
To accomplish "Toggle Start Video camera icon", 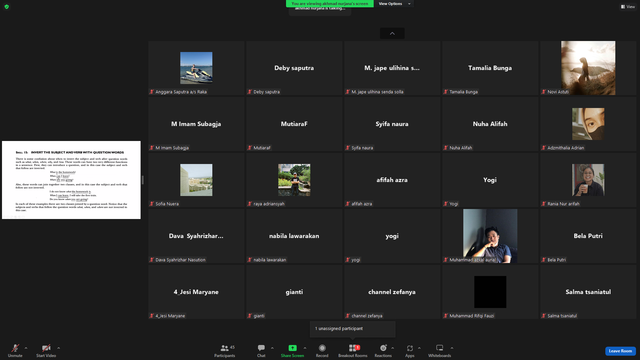I will (46, 348).
